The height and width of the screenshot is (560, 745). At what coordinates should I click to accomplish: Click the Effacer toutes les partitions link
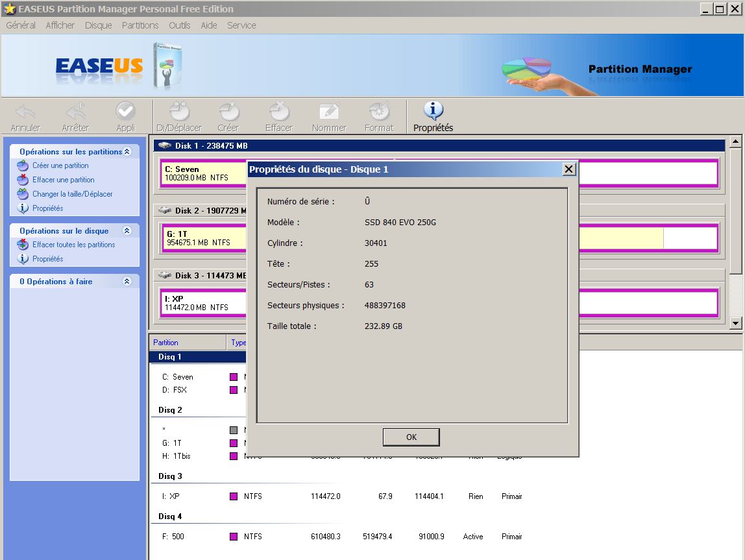(x=73, y=245)
